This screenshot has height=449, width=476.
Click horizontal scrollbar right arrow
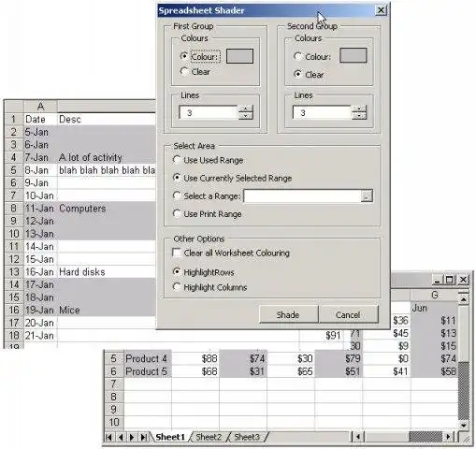click(x=448, y=437)
